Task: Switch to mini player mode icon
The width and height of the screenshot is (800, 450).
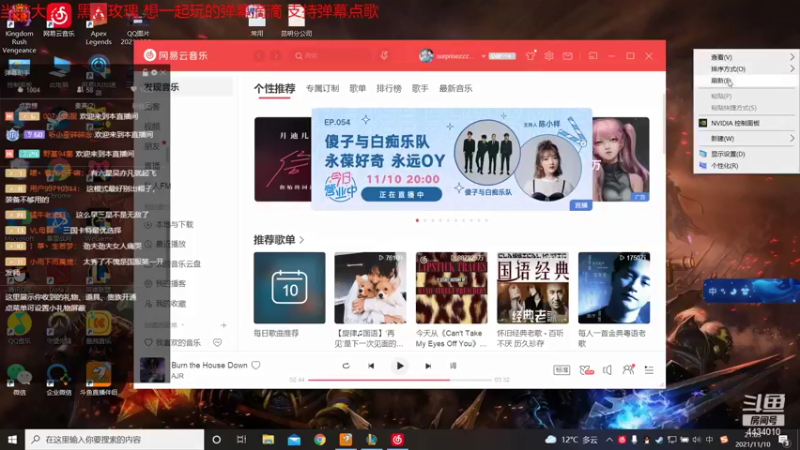Action: [x=593, y=56]
